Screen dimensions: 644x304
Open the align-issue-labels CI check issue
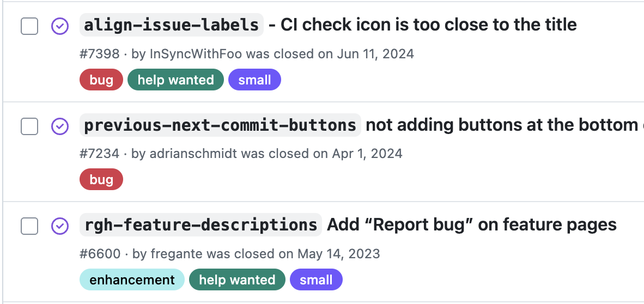pos(428,25)
